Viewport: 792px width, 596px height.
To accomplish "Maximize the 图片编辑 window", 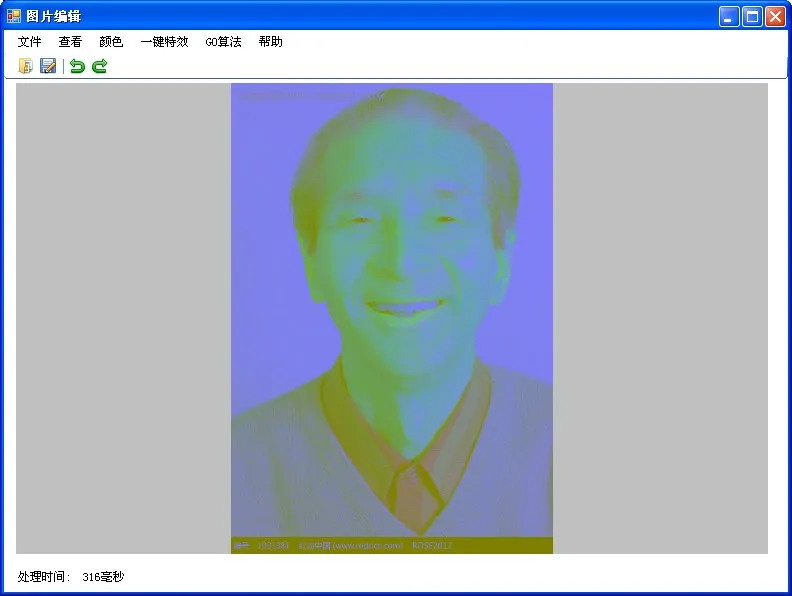I will [x=752, y=17].
